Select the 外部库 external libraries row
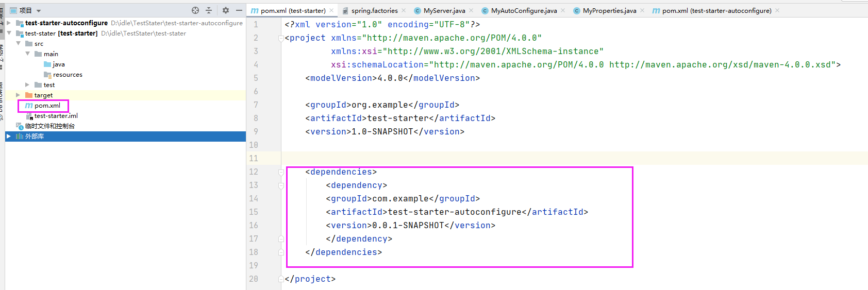The image size is (868, 290). [x=125, y=137]
